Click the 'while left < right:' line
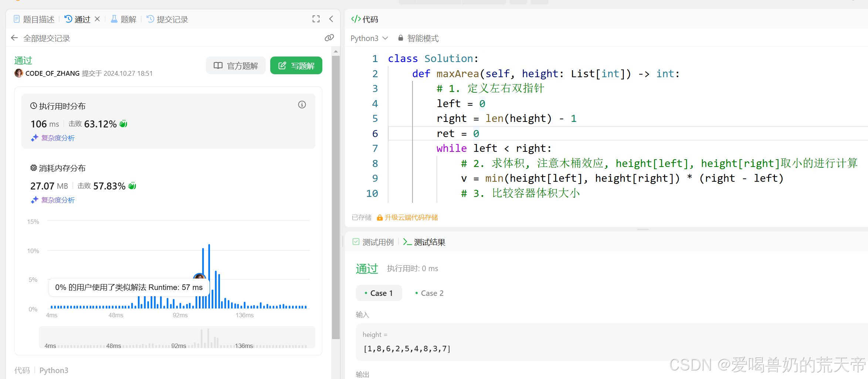This screenshot has width=868, height=379. coord(494,148)
